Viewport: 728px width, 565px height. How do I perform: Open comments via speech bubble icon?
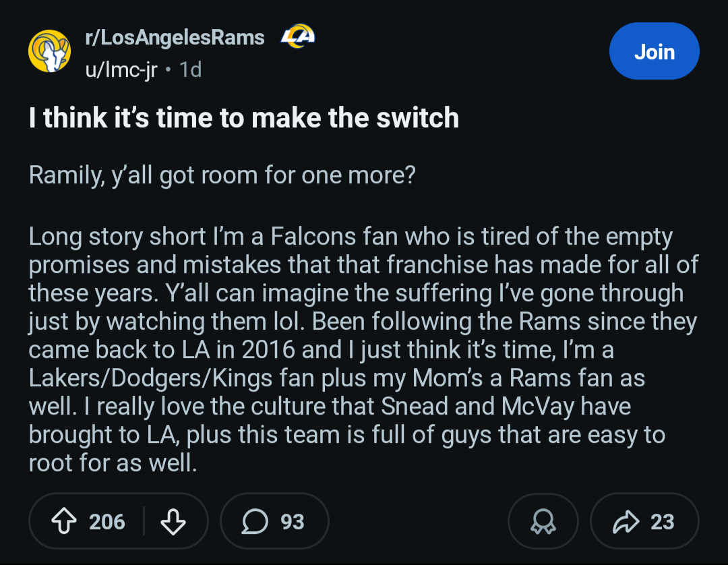coord(255,521)
